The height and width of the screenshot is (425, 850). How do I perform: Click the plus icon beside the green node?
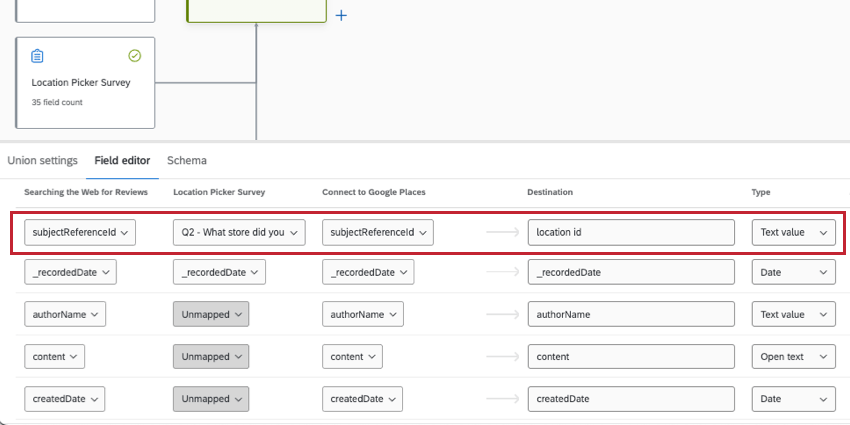341,16
